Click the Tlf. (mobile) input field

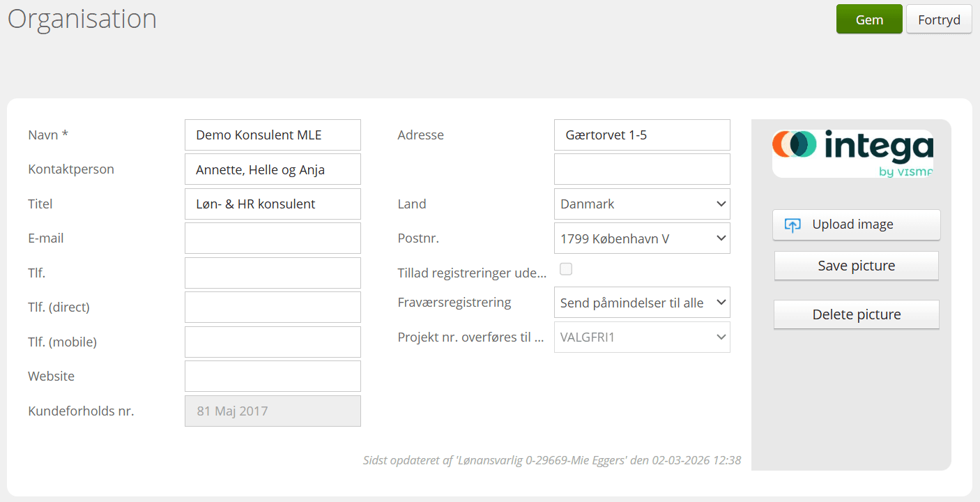pyautogui.click(x=273, y=342)
